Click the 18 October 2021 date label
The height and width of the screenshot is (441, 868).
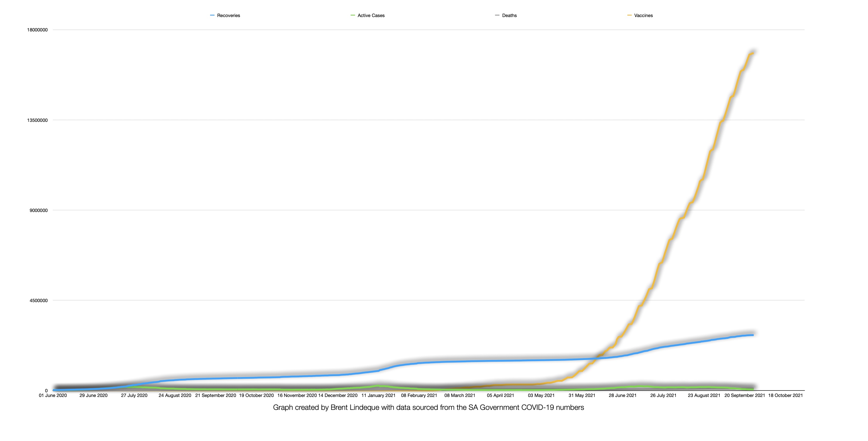(x=786, y=395)
